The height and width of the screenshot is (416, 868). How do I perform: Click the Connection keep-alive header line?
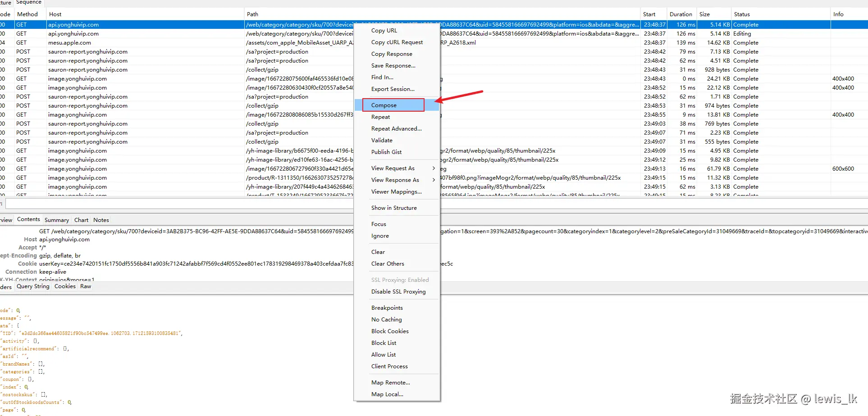(36, 272)
